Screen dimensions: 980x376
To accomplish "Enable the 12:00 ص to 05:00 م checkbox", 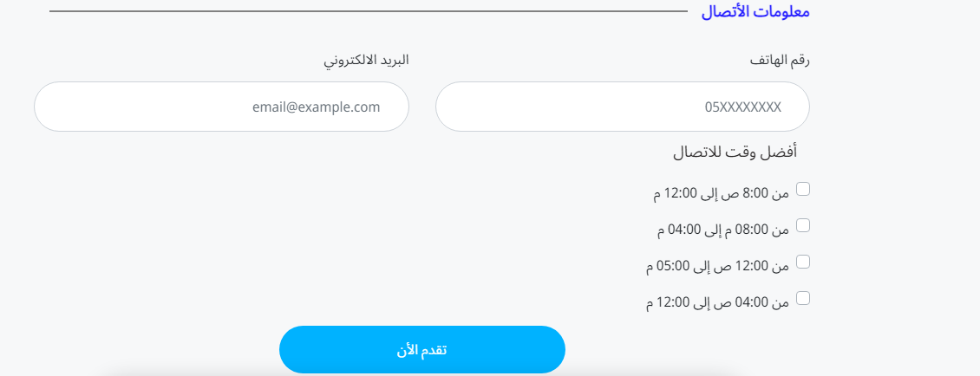I will click(803, 262).
